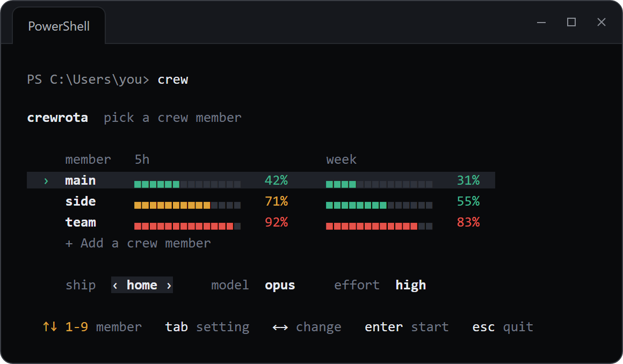623x364 pixels.
Task: Select the team crew member
Action: tap(81, 222)
